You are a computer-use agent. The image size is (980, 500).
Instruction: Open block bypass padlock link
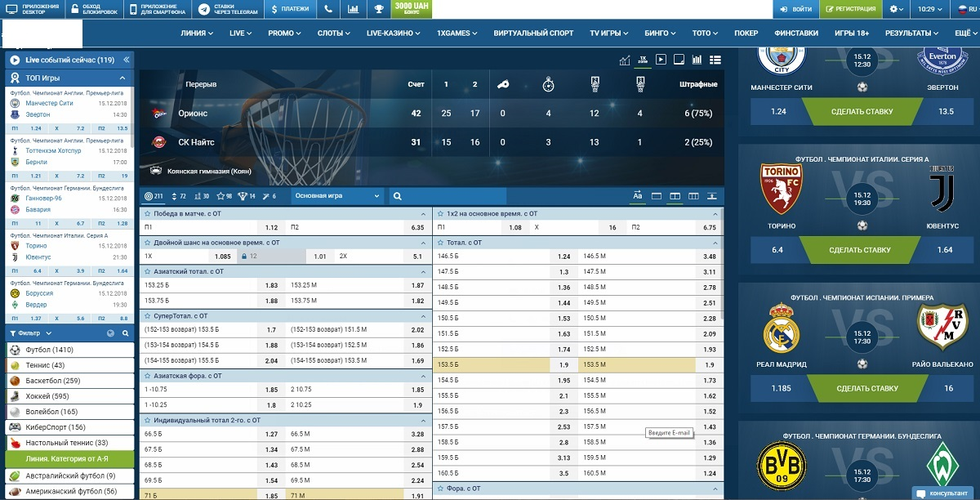94,9
